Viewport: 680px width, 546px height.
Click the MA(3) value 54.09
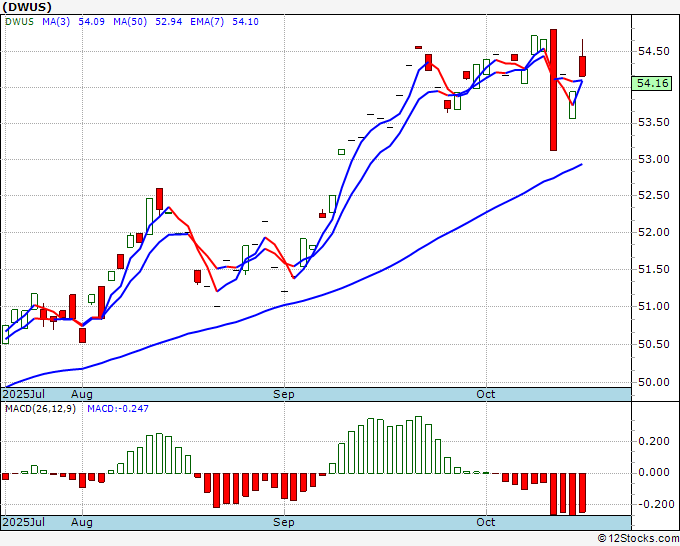[91, 22]
